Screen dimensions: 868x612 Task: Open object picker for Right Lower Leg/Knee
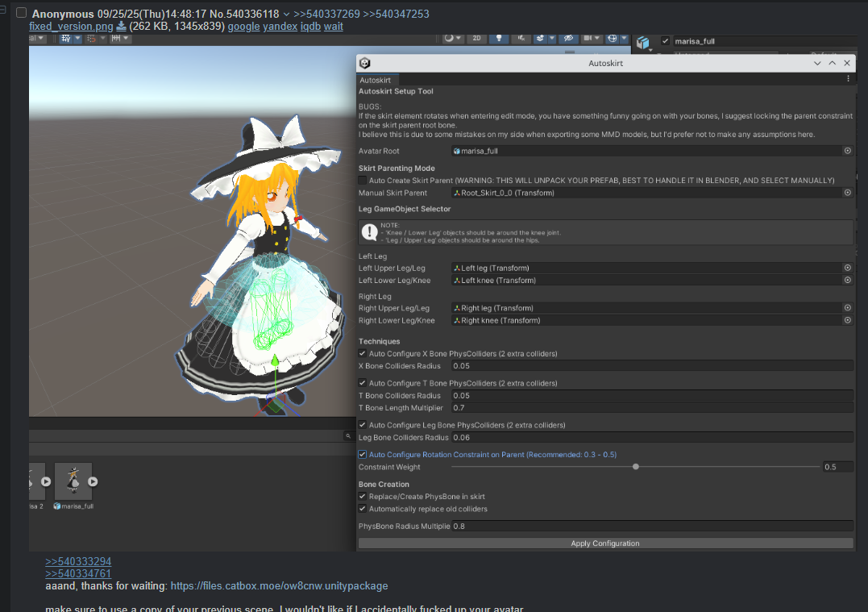point(848,320)
